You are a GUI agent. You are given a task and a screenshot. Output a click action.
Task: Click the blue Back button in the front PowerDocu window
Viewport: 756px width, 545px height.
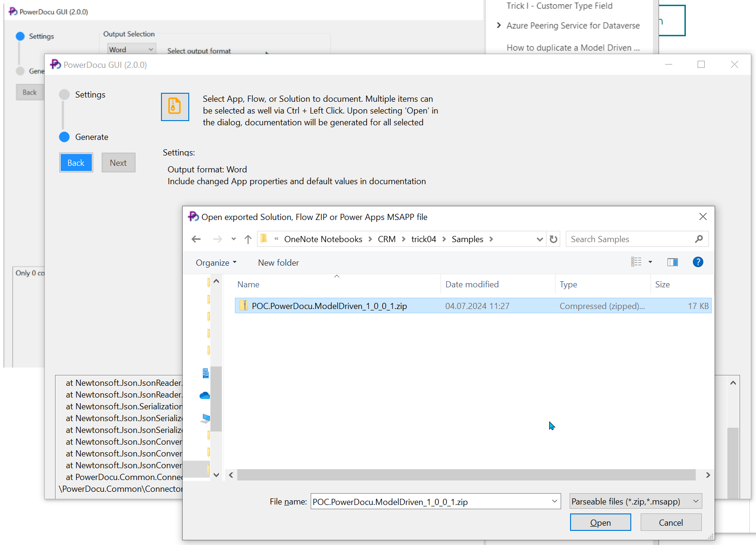click(76, 163)
